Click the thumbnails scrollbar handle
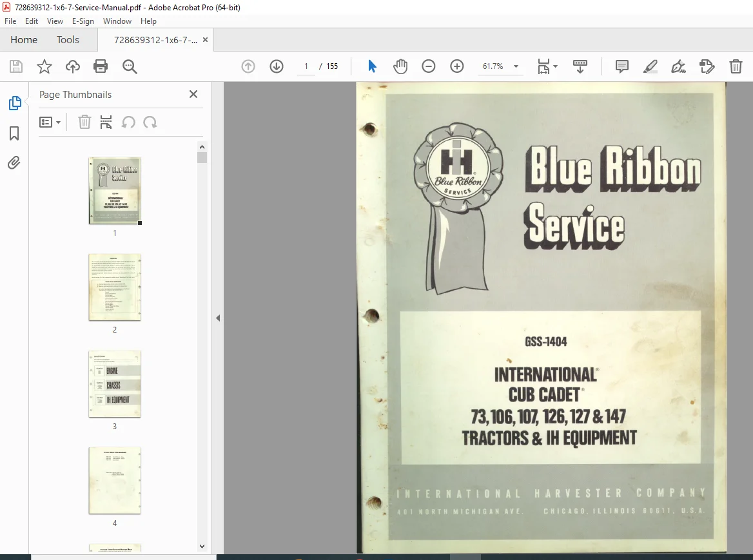The image size is (753, 560). pyautogui.click(x=202, y=158)
